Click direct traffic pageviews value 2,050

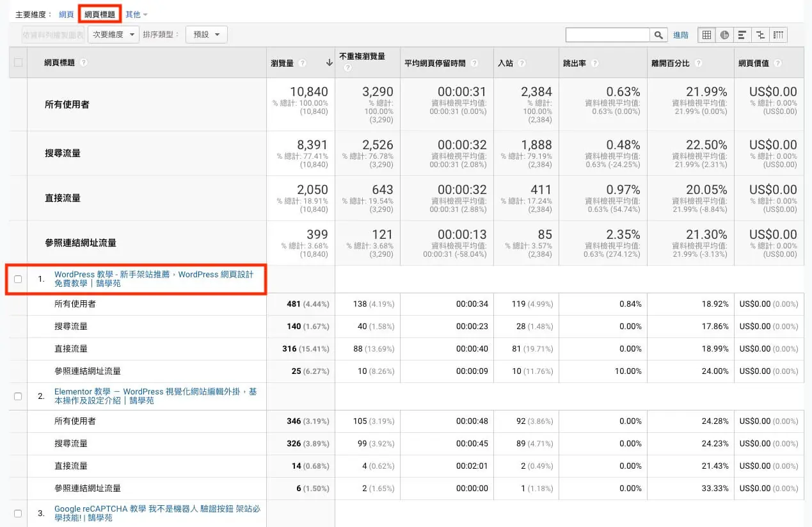coord(312,190)
